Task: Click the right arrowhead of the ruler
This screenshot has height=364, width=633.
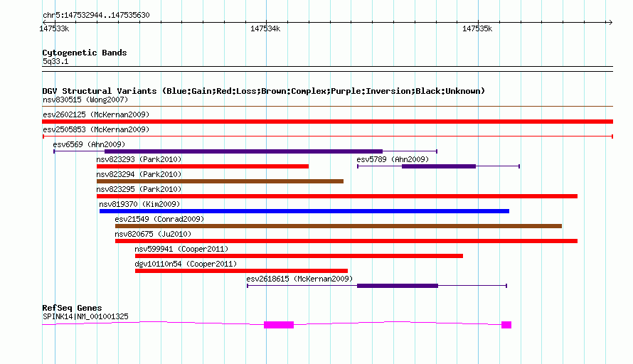Action: coord(610,22)
